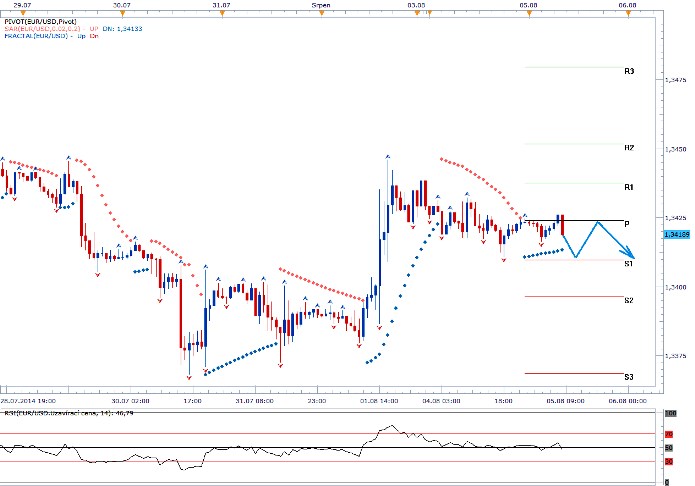Click the 05.08 09:00 time axis label

point(566,401)
